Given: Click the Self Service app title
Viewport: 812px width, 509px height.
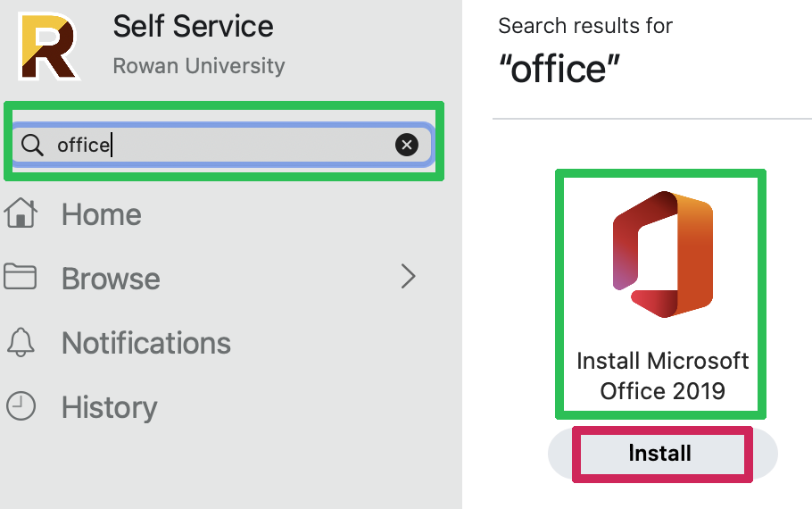Looking at the screenshot, I should (193, 28).
